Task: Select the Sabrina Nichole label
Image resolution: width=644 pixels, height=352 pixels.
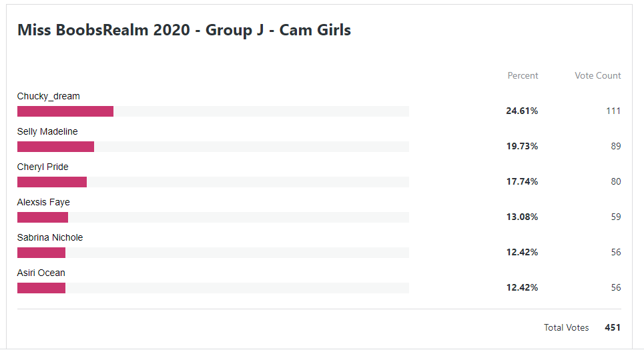Action: coord(50,237)
